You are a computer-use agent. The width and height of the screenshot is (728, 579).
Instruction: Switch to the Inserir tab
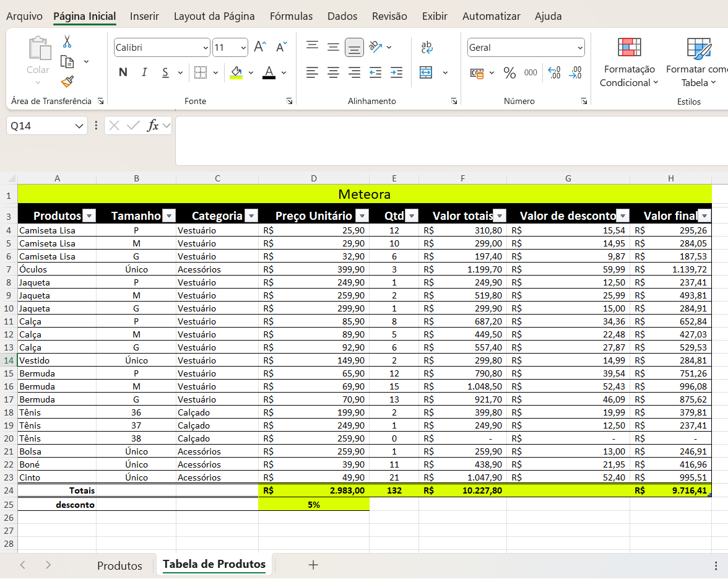144,16
